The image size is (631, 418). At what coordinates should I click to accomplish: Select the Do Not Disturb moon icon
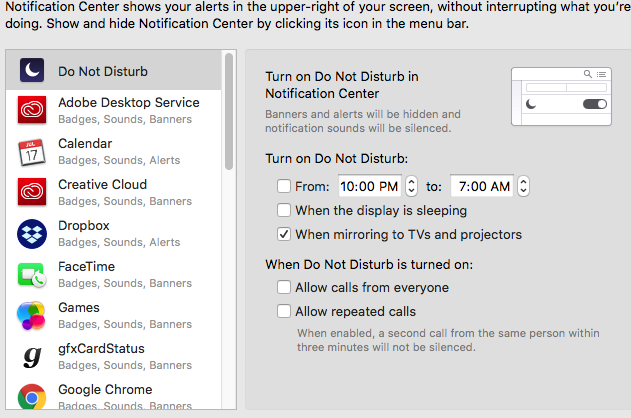(x=32, y=70)
